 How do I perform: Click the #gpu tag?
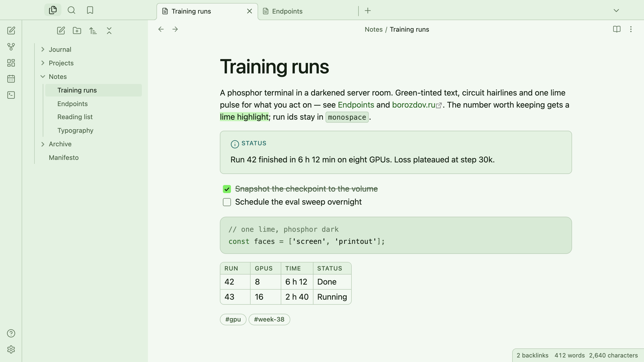(x=233, y=320)
